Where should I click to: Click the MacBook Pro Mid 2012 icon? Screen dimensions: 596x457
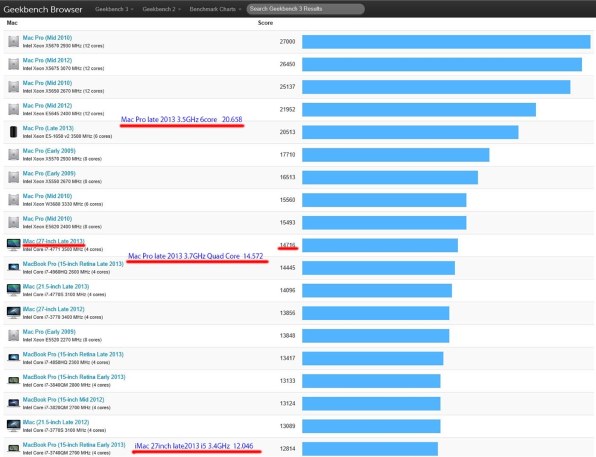(x=14, y=403)
